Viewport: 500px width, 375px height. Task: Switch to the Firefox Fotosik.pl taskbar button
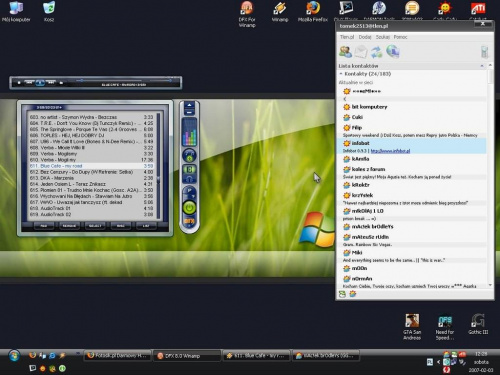117,356
